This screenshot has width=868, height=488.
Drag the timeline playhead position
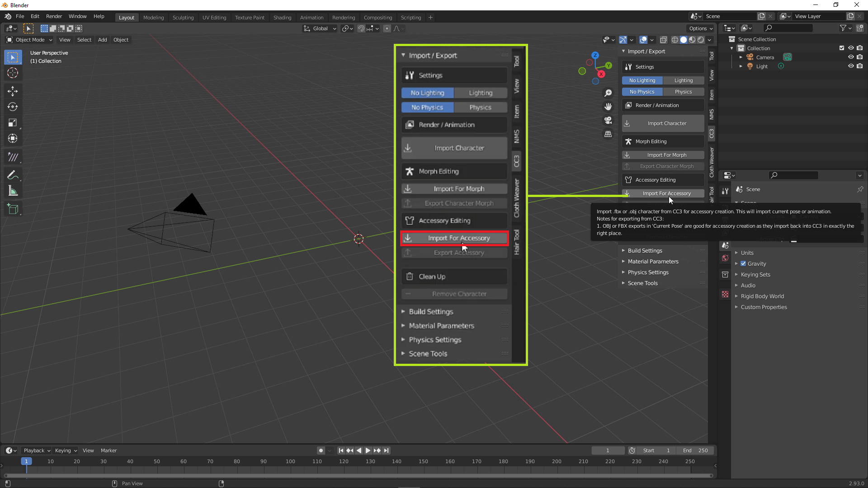coord(26,461)
